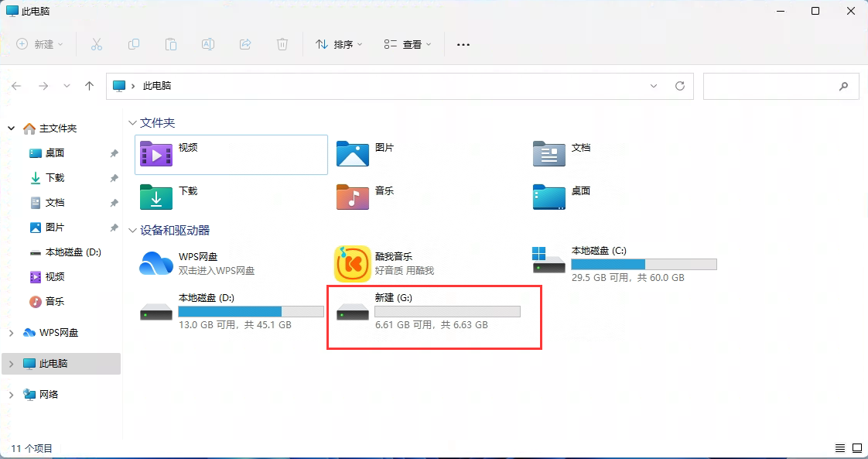Switch to large thumbnails view in status bar

857,447
